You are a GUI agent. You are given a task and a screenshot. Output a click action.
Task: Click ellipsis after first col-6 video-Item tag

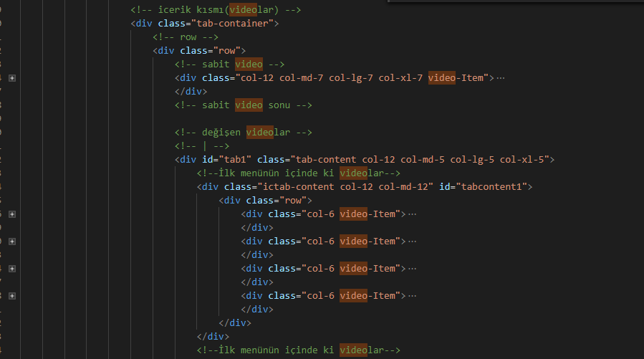413,214
